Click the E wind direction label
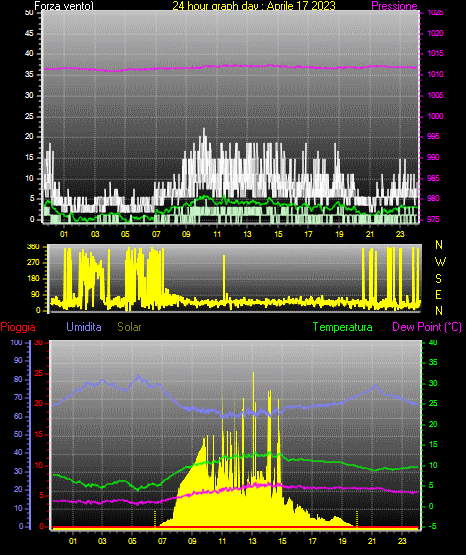Image resolution: width=466 pixels, height=555 pixels. pos(438,294)
